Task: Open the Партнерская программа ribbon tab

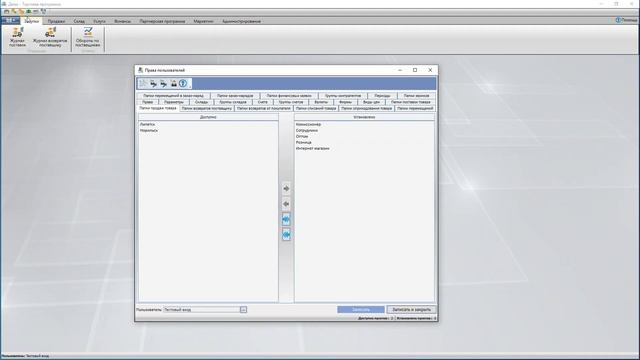Action: pyautogui.click(x=162, y=21)
